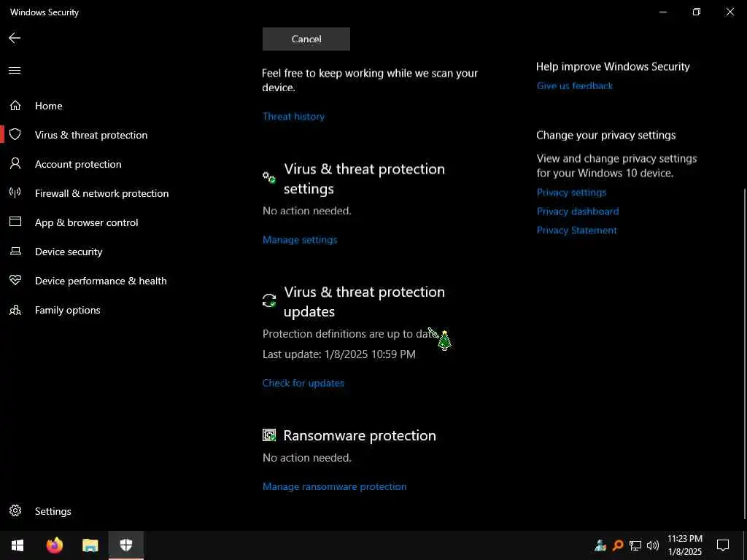Click 'Change your privacy settings' heading
The image size is (747, 560).
(606, 135)
